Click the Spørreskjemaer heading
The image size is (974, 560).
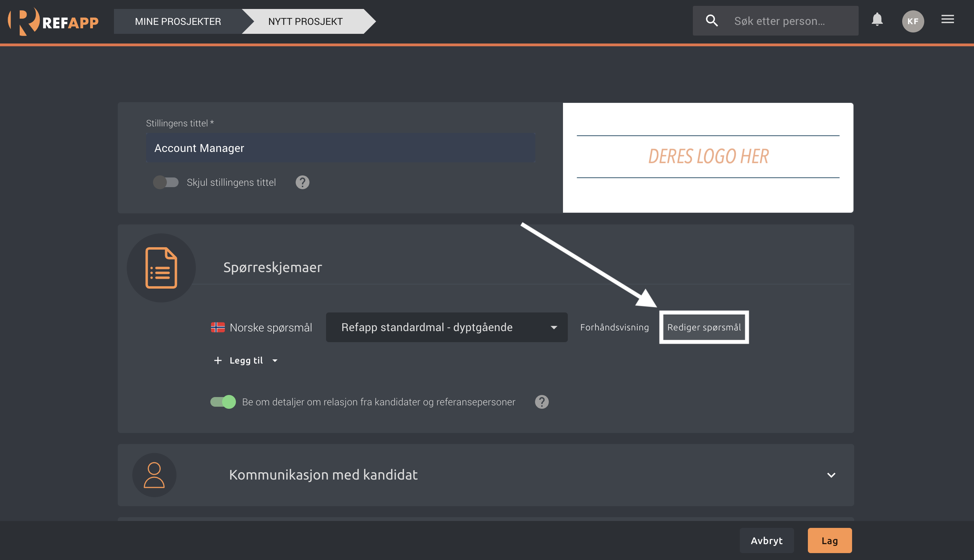[x=273, y=267]
